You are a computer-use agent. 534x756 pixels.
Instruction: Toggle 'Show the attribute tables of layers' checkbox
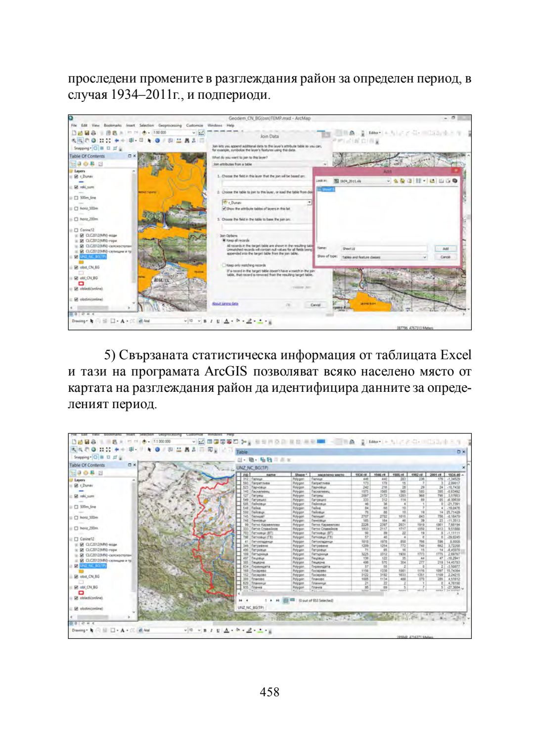(x=224, y=209)
